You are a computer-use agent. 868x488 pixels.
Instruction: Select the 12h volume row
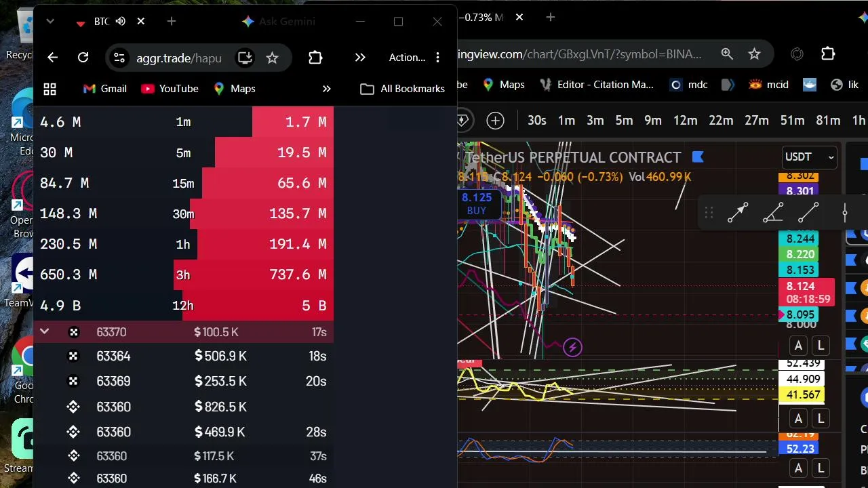(x=183, y=305)
